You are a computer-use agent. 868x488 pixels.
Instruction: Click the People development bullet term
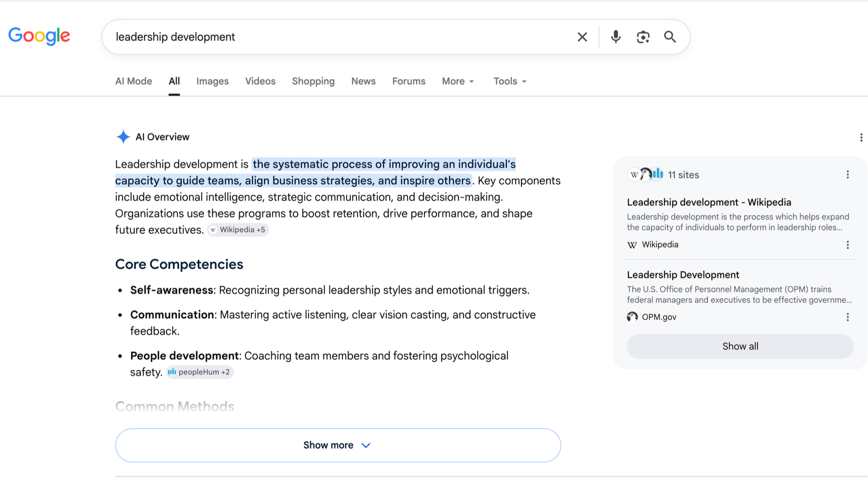184,356
